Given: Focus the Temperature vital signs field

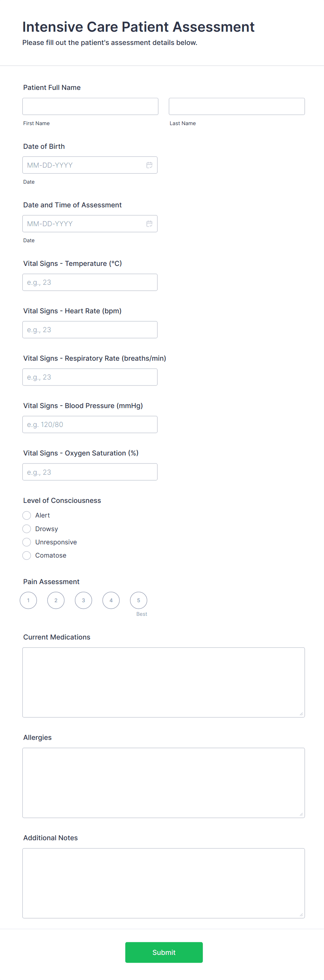Looking at the screenshot, I should [90, 282].
